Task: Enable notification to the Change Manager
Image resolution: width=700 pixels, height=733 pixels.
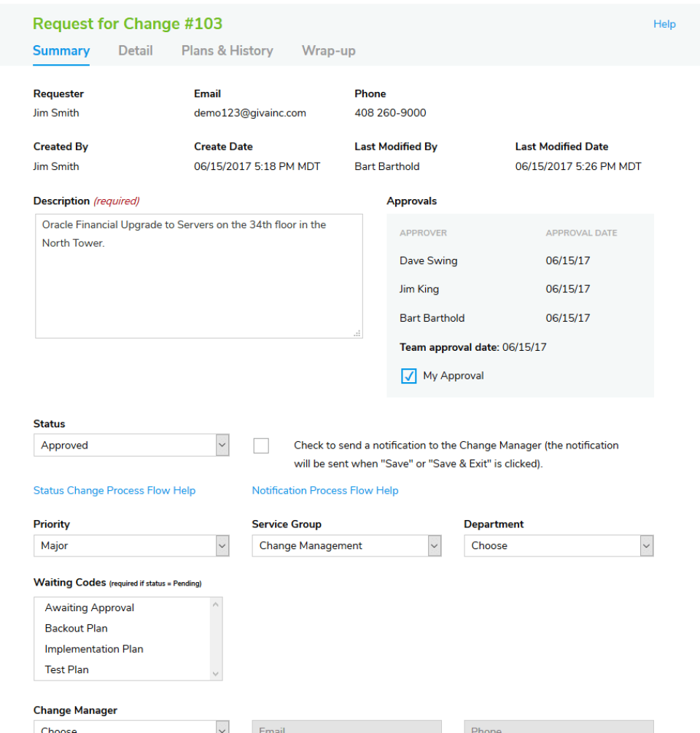Action: pyautogui.click(x=260, y=445)
